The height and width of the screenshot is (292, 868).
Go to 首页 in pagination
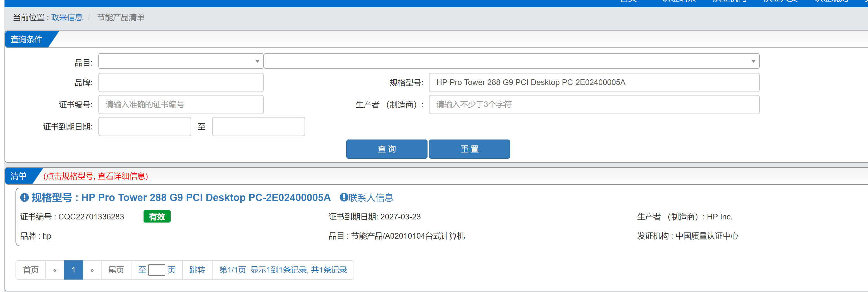[31, 270]
